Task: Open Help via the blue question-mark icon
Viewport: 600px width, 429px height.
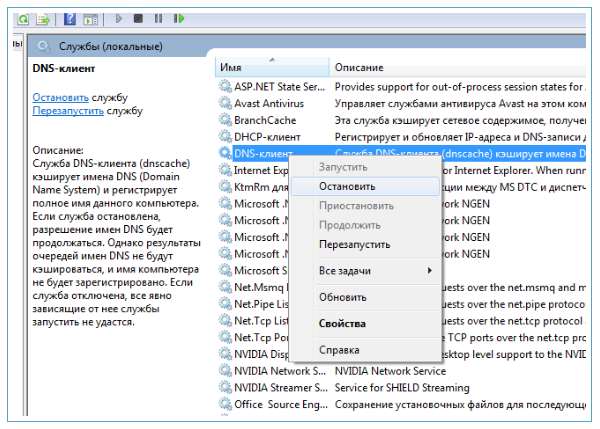Action: point(69,18)
